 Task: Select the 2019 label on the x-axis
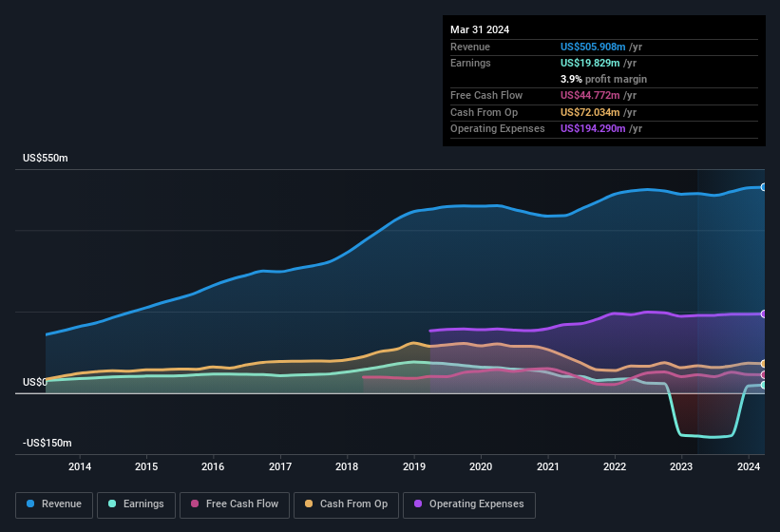pos(414,466)
